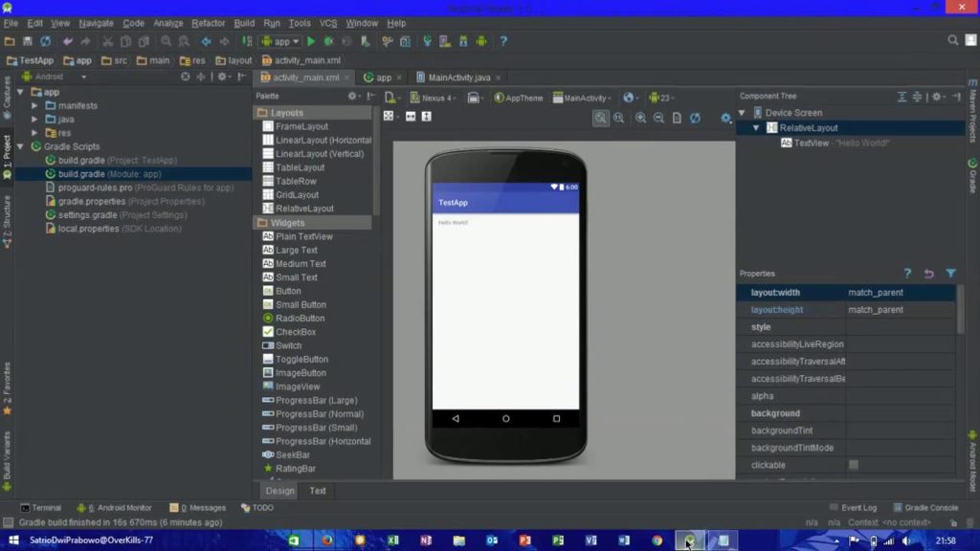The image size is (980, 551).
Task: Open the app run configuration dropdown
Action: pos(280,41)
